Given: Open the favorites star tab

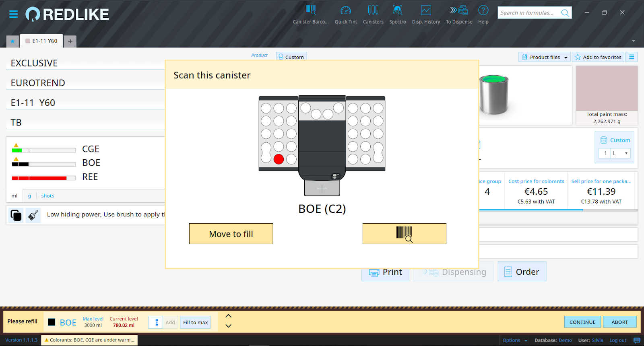Looking at the screenshot, I should click(12, 41).
